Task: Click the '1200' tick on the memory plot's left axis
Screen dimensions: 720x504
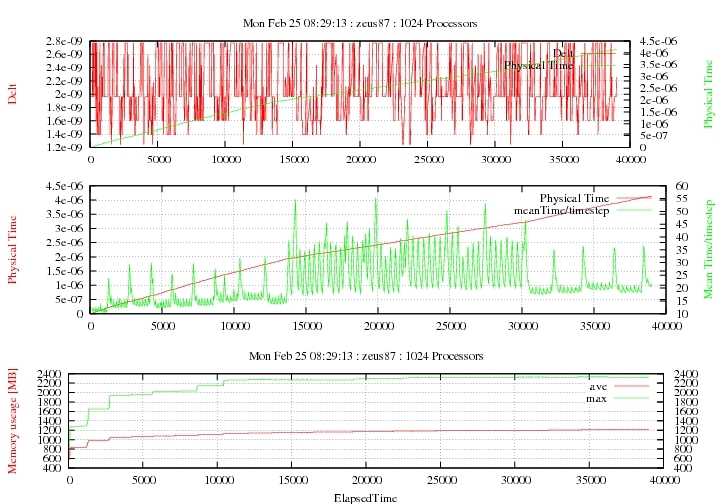Action: [x=49, y=430]
